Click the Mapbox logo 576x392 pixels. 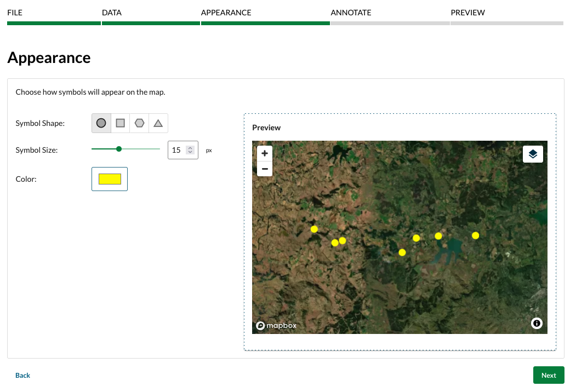click(x=276, y=326)
